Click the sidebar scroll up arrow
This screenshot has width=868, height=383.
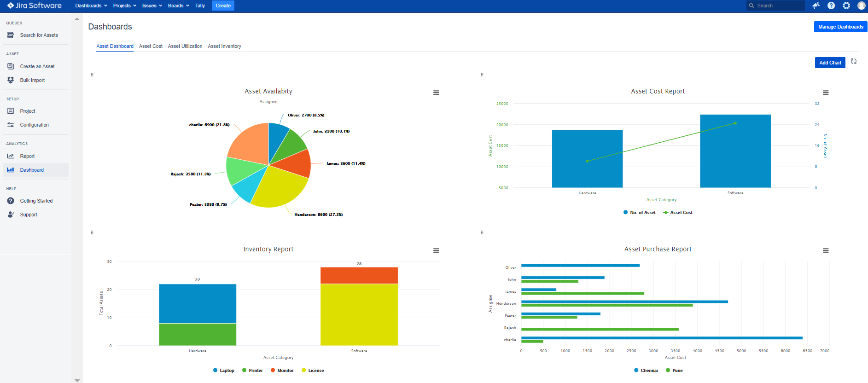(x=77, y=19)
